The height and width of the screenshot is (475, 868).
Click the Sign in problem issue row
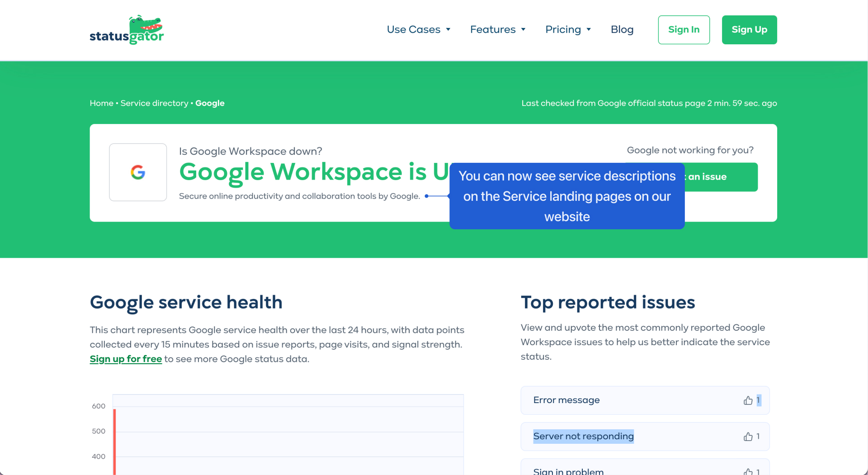[645, 467]
